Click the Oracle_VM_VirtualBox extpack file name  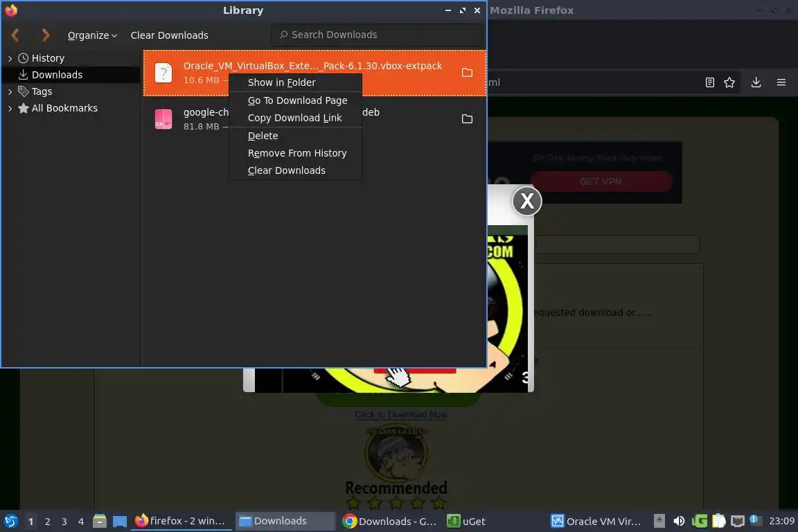coord(312,66)
